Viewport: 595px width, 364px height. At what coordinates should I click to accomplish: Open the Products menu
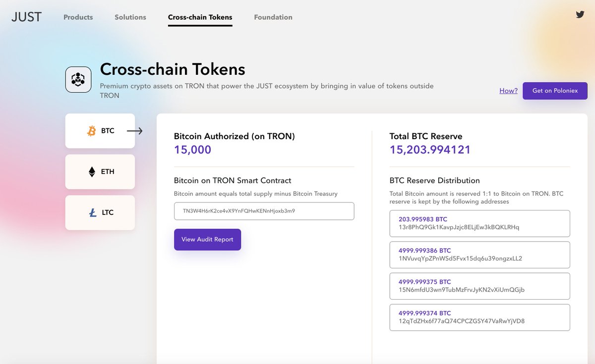click(78, 17)
